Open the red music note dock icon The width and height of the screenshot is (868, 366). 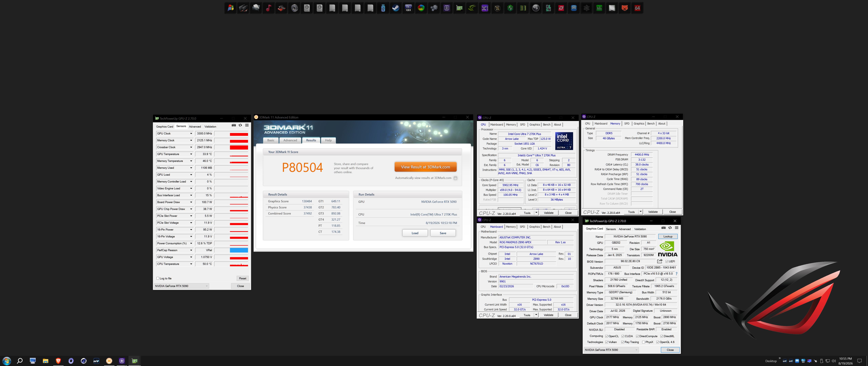click(x=269, y=8)
